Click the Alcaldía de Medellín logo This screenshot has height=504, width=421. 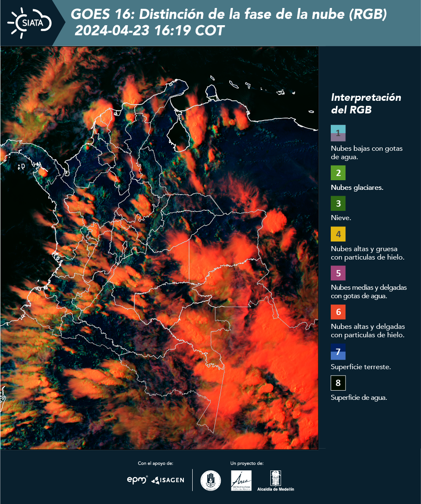[x=276, y=480]
